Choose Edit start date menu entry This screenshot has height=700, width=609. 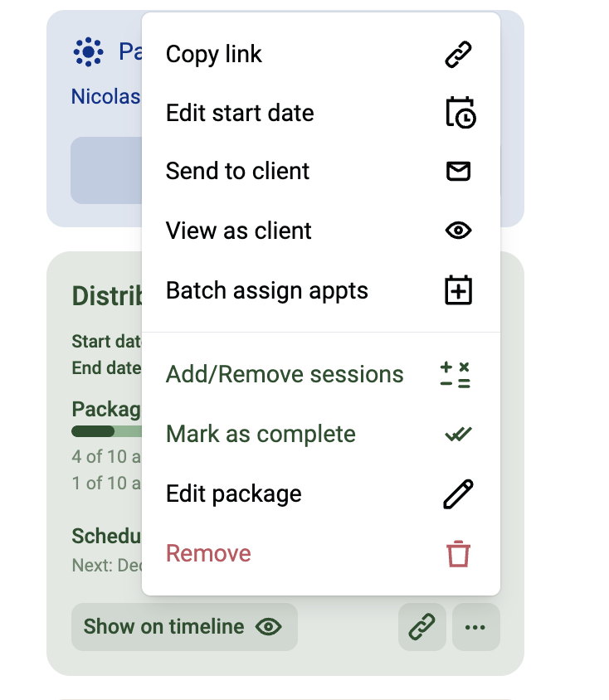(x=320, y=113)
